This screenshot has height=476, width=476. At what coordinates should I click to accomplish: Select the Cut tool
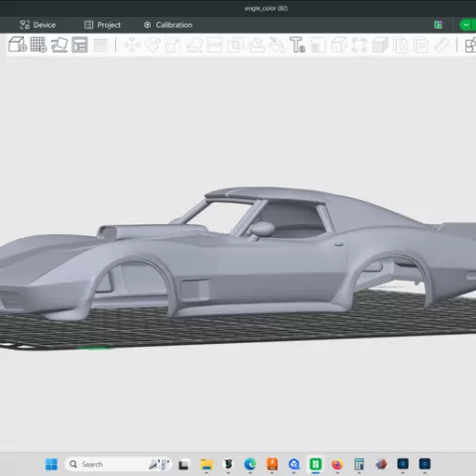(214, 45)
